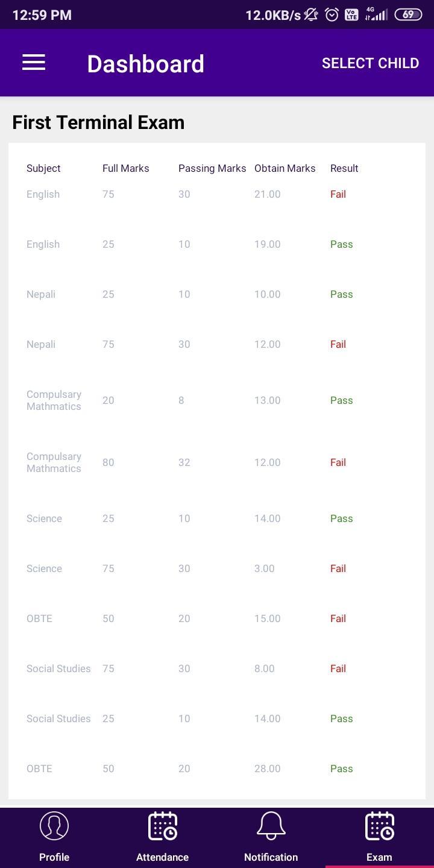Screen dimensions: 434x868
Task: Open the SELECT CHILD chooser
Action: (370, 63)
